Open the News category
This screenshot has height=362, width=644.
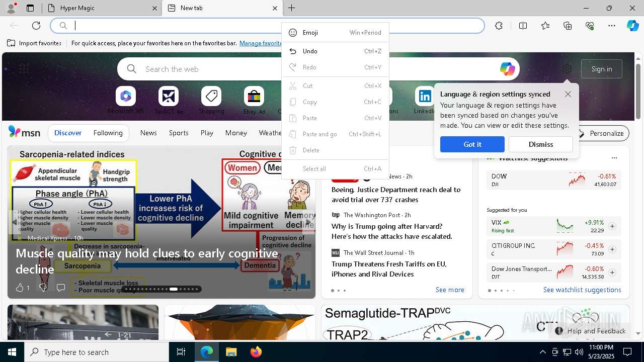coord(148,133)
